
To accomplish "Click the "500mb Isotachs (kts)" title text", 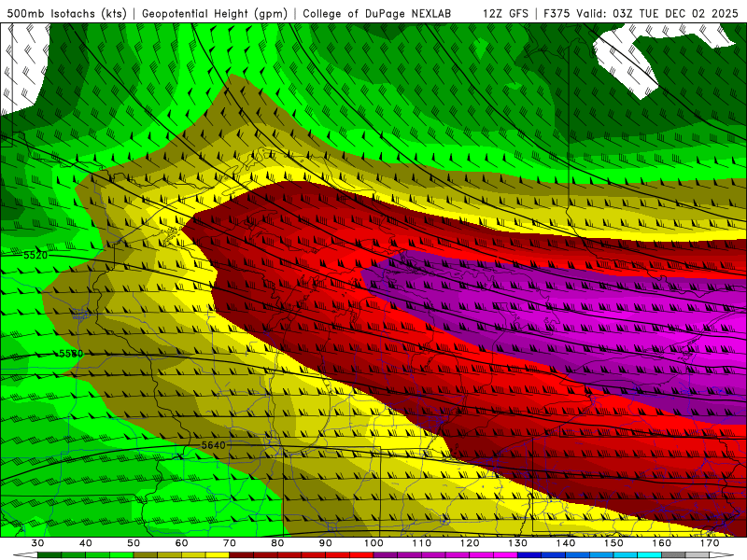I will [x=67, y=14].
